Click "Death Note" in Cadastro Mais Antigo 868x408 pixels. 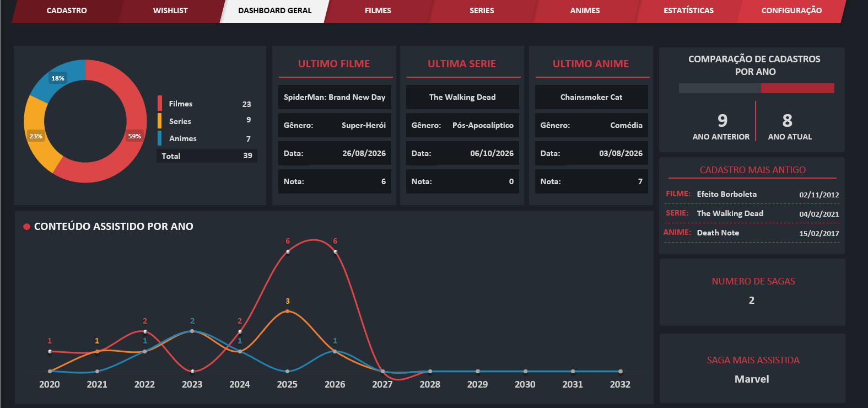pos(718,233)
